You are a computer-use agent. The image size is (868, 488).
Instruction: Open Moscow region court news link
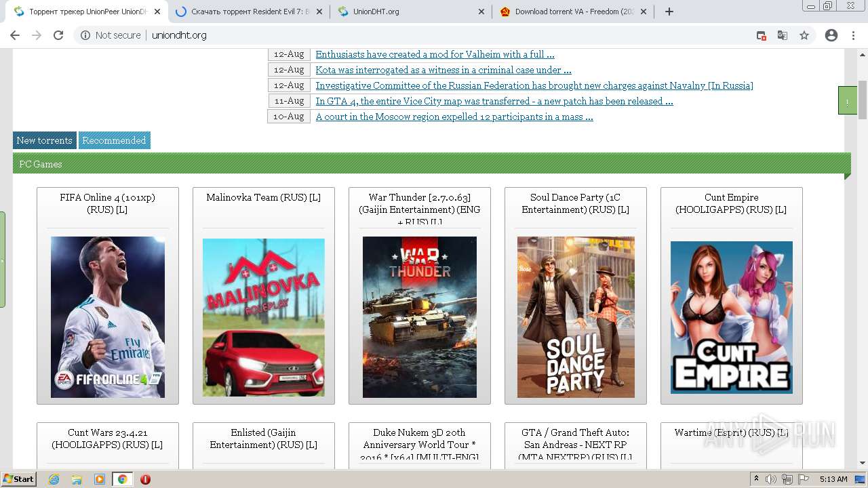(454, 117)
